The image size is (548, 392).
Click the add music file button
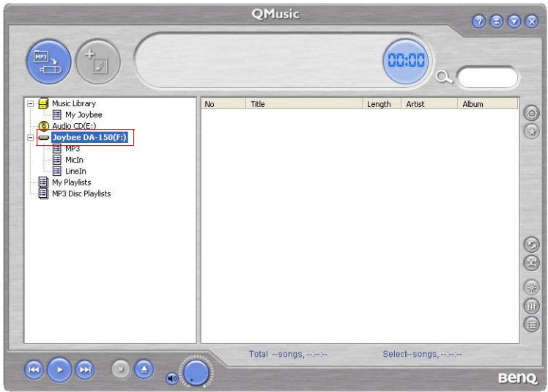point(98,62)
